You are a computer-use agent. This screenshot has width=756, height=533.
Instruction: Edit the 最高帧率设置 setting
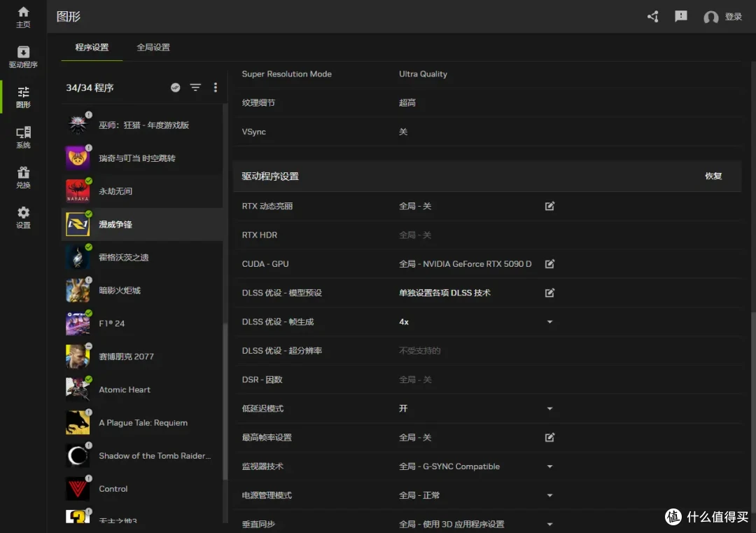point(549,438)
